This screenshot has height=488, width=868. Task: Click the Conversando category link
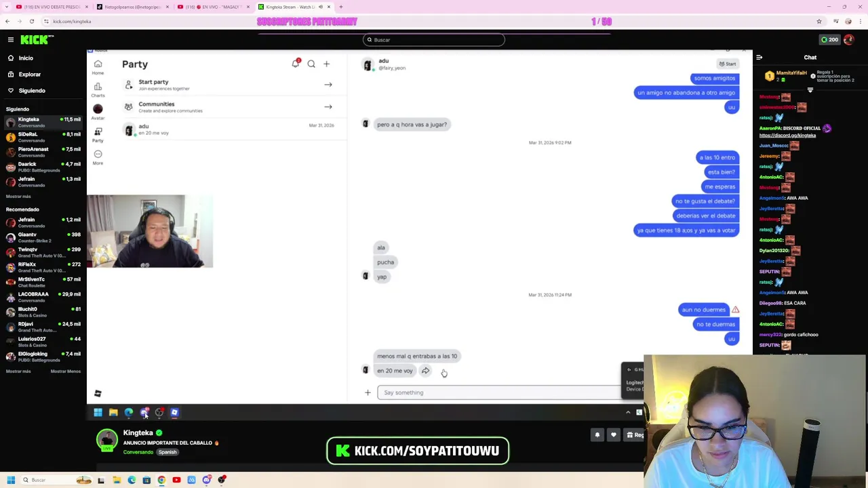[x=138, y=452]
